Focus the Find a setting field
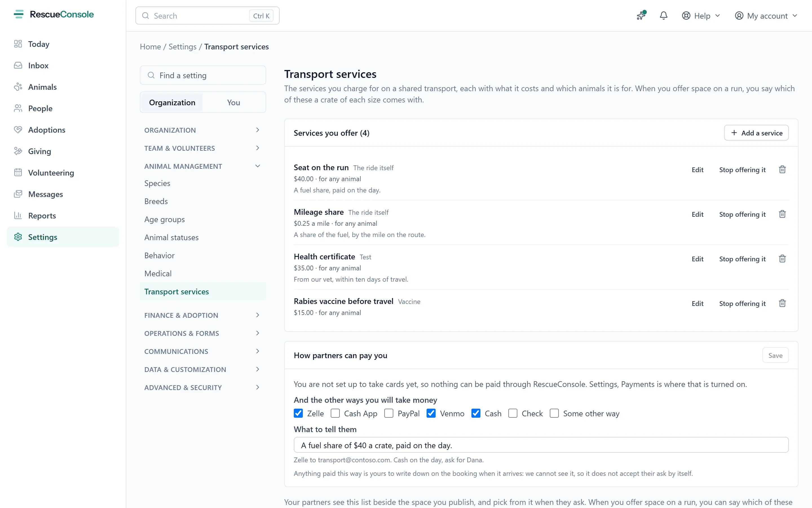812x508 pixels. 203,75
